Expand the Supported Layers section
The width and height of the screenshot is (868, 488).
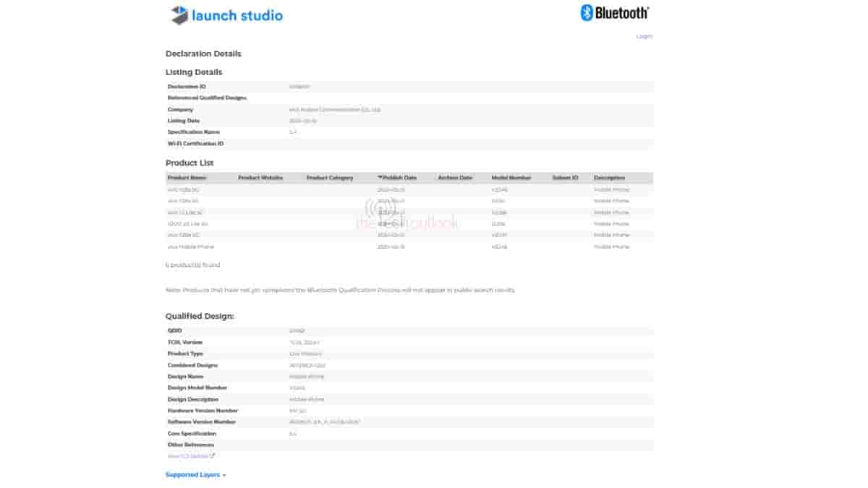[192, 475]
